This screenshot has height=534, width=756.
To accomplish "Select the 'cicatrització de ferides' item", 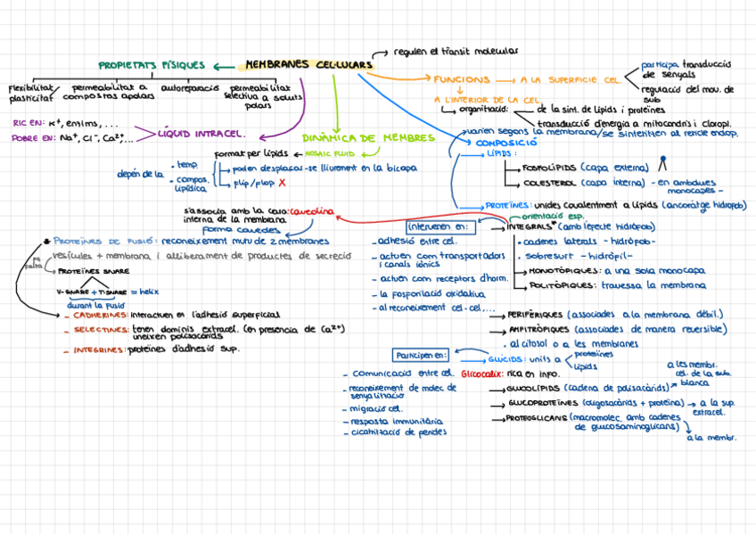I will pos(399,432).
